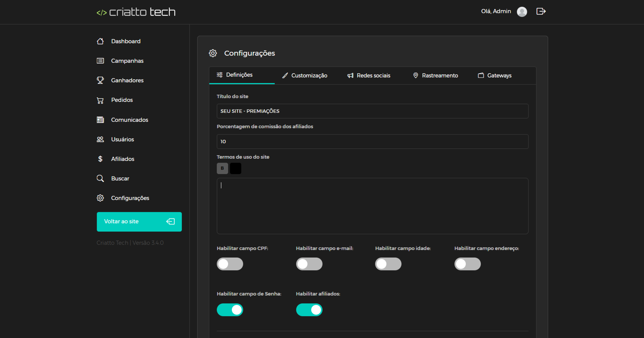Click the Buscar magnifier icon

[100, 178]
